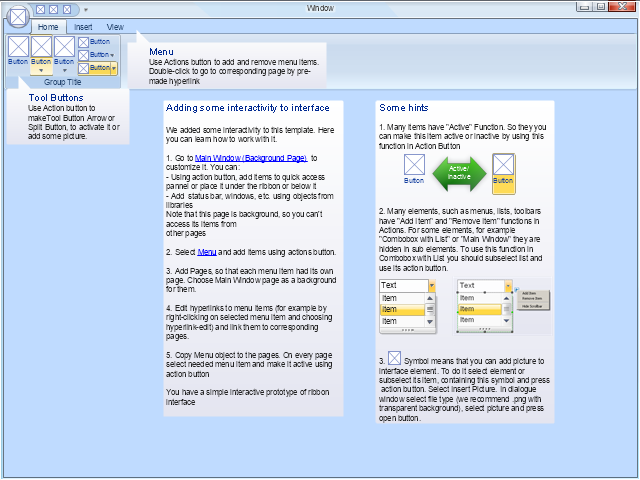Open the quick access toolbar customize arrow
Screen dimensions: 640x480
tap(86, 9)
